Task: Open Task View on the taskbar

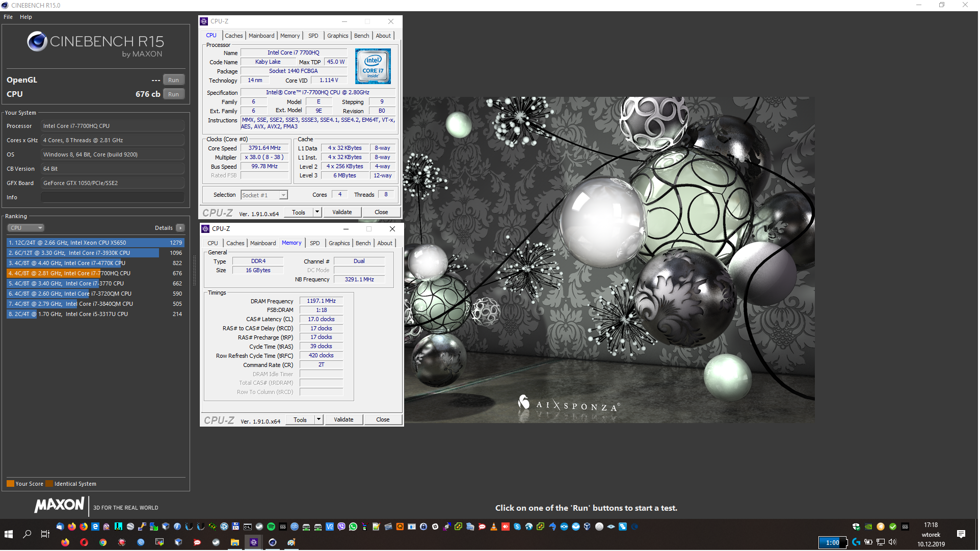Action: click(x=45, y=535)
